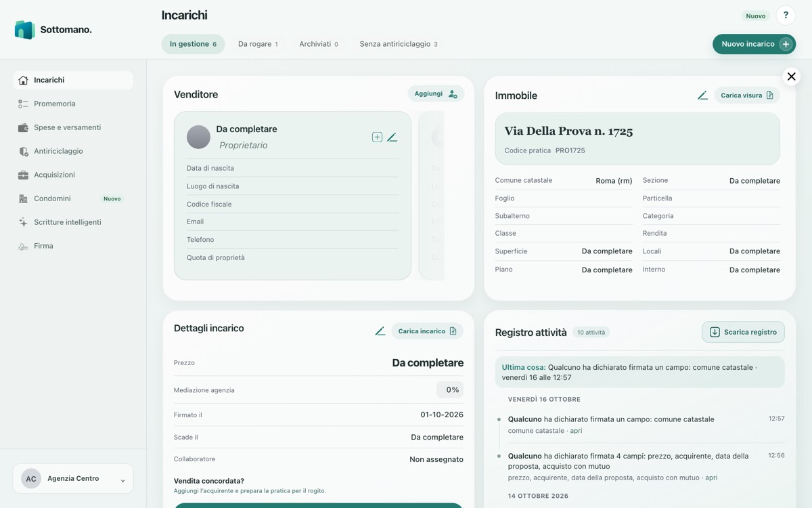
Task: Close the detail panel with X
Action: pos(791,77)
